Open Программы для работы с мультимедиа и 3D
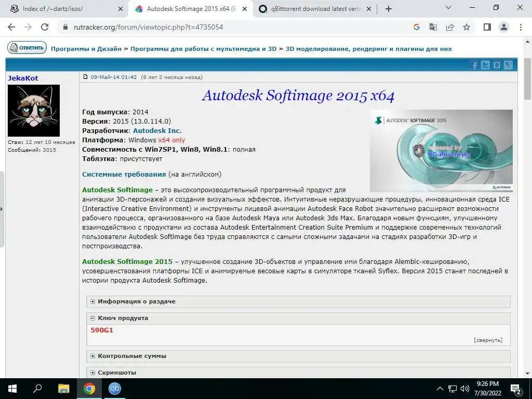Image resolution: width=532 pixels, height=399 pixels. click(x=204, y=49)
